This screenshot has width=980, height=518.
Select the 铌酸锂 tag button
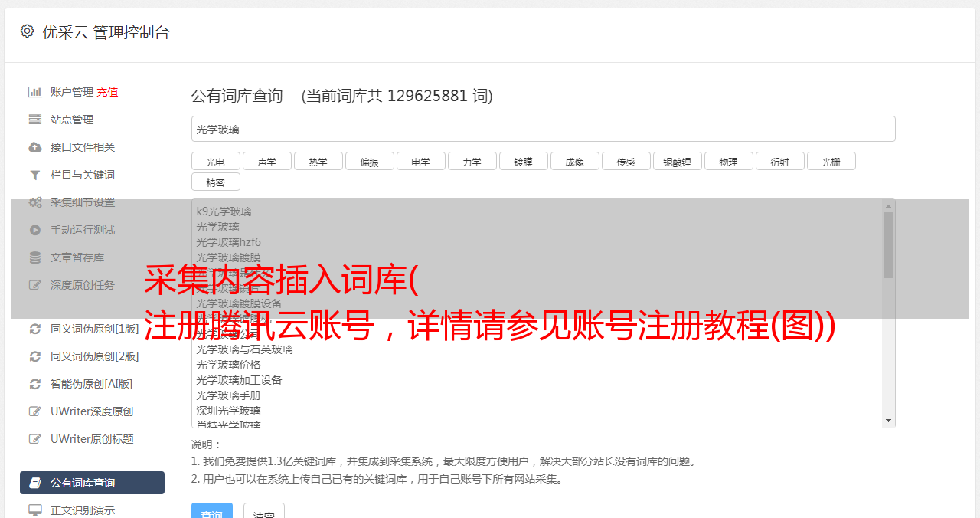click(678, 161)
